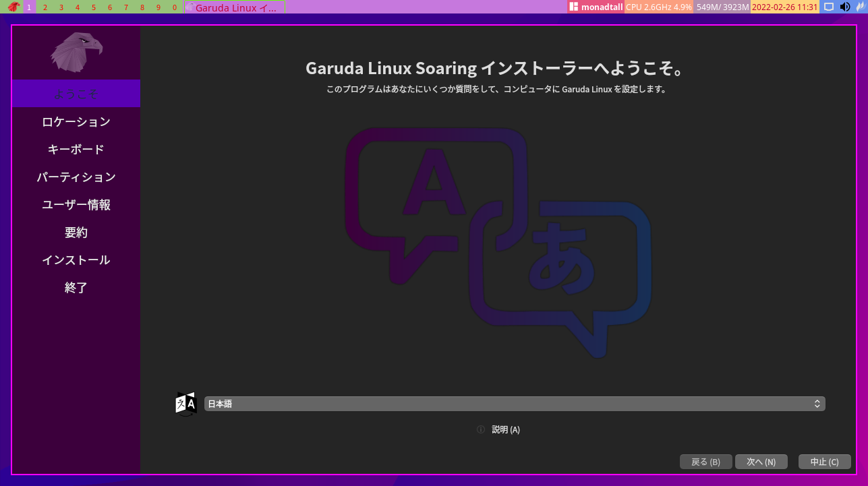Viewport: 868px width, 486px height.
Task: Open the 説明 (A) description link
Action: pyautogui.click(x=506, y=429)
